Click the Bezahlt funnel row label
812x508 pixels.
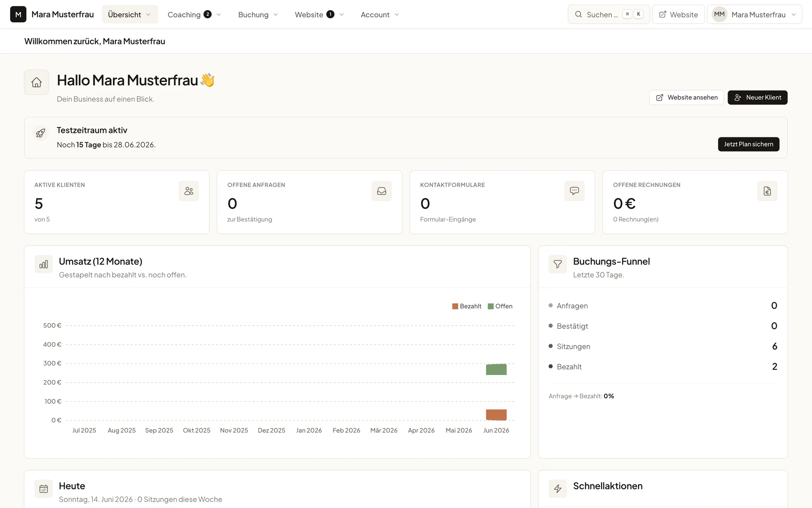(569, 367)
